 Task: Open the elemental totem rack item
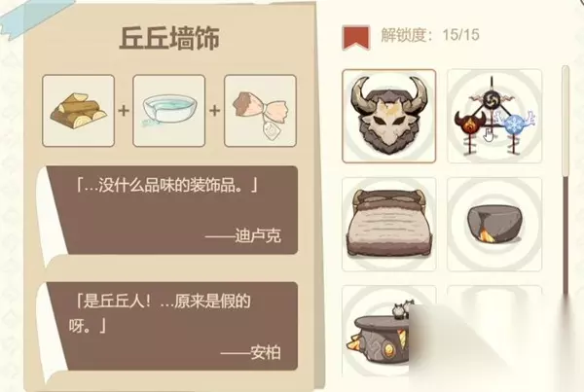coord(494,116)
